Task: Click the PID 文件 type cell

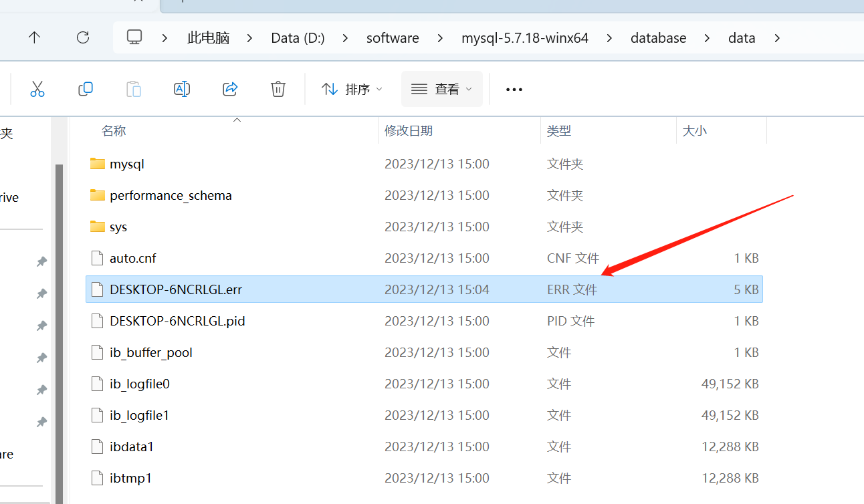Action: coord(570,321)
